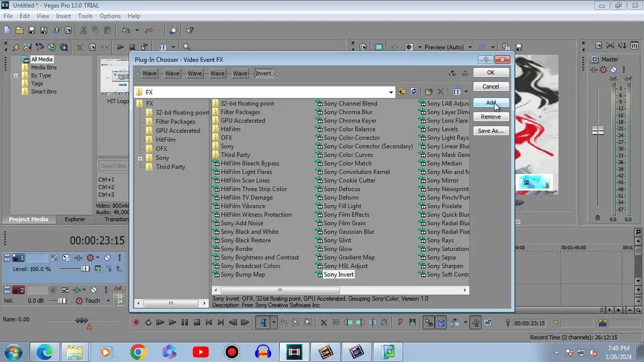Open Track FX gear icon on track 1
644x362 pixels.
[91, 258]
